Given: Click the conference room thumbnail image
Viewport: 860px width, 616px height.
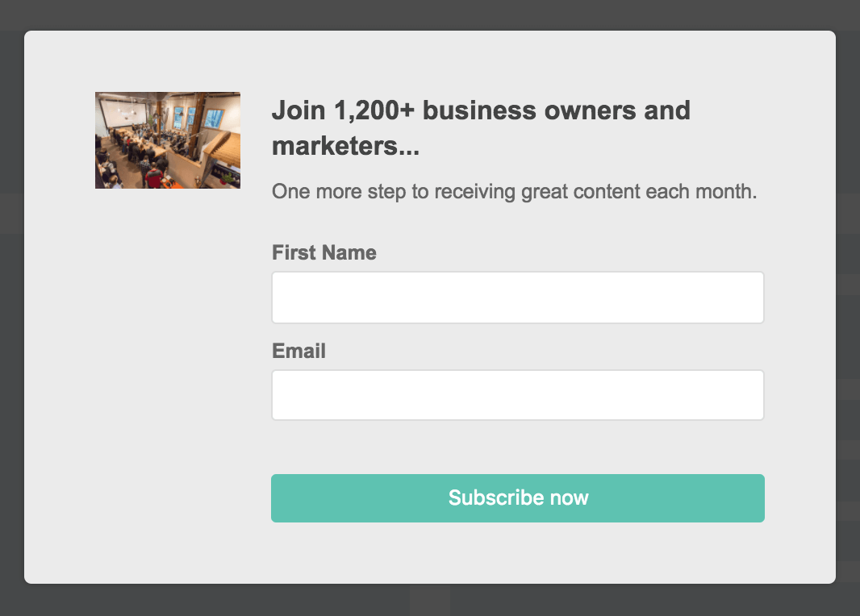Looking at the screenshot, I should pyautogui.click(x=168, y=140).
